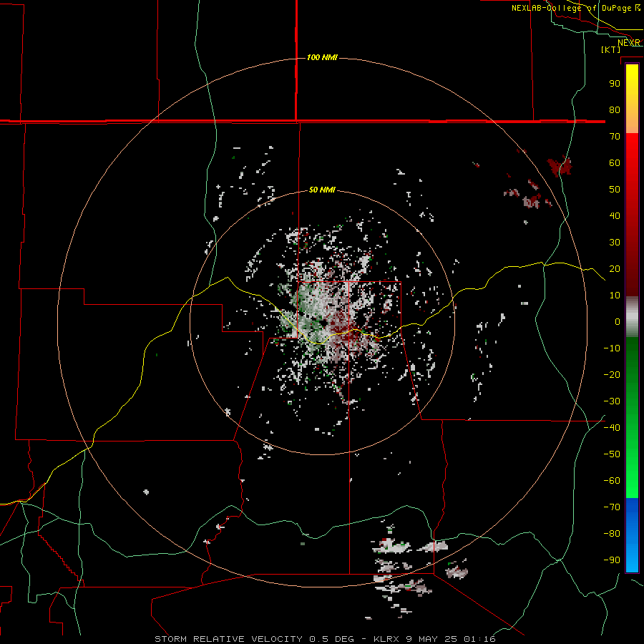Click the -40 value on velocity scale
Image resolution: width=644 pixels, height=644 pixels.
(612, 428)
